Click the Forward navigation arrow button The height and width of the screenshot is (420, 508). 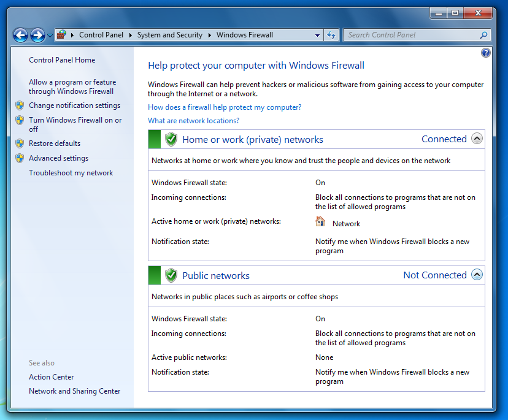tap(37, 35)
